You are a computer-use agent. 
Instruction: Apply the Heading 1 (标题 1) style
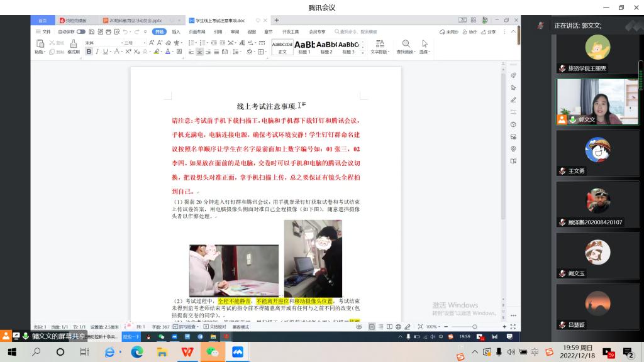pos(304,47)
